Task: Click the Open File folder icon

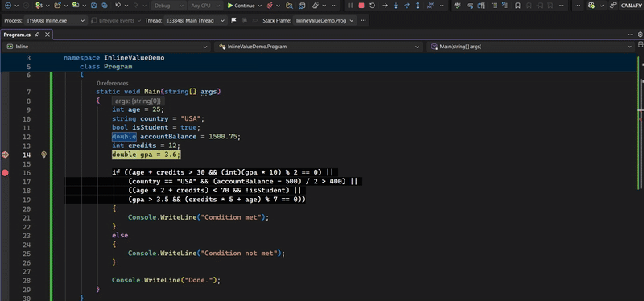Action: tap(57, 6)
